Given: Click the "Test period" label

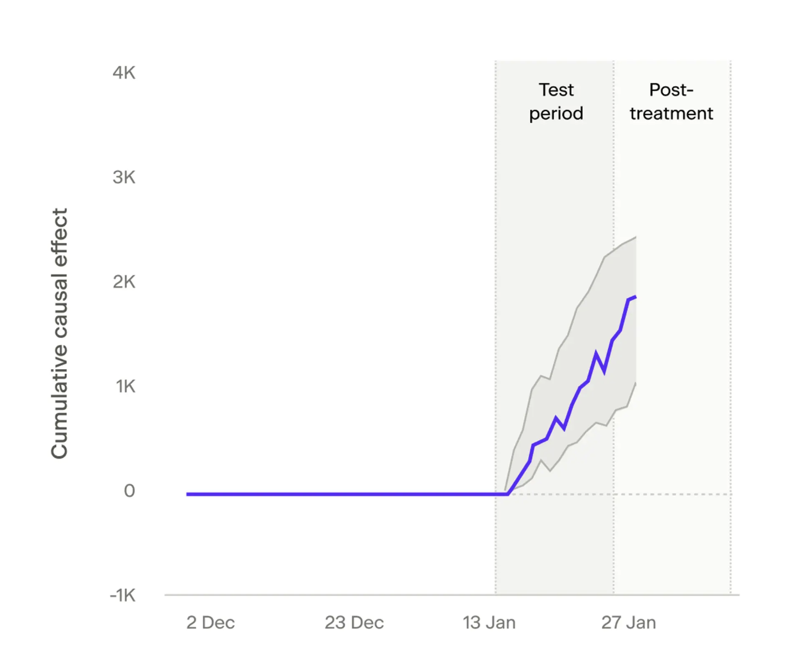Looking at the screenshot, I should pos(556,101).
